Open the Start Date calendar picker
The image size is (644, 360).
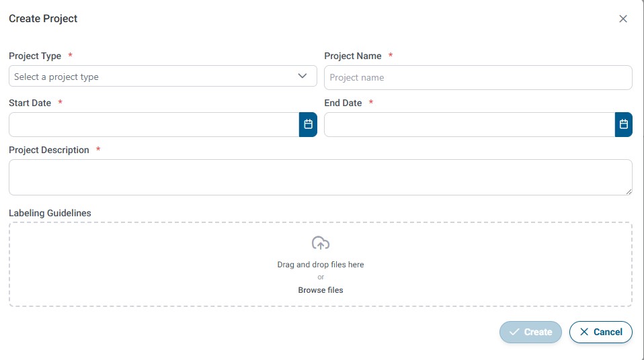[x=308, y=124]
